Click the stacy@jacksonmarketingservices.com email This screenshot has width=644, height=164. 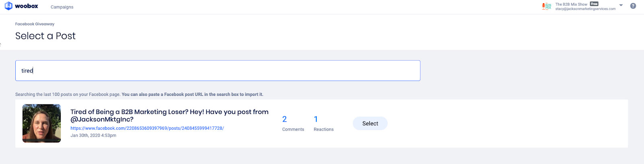[x=585, y=9]
